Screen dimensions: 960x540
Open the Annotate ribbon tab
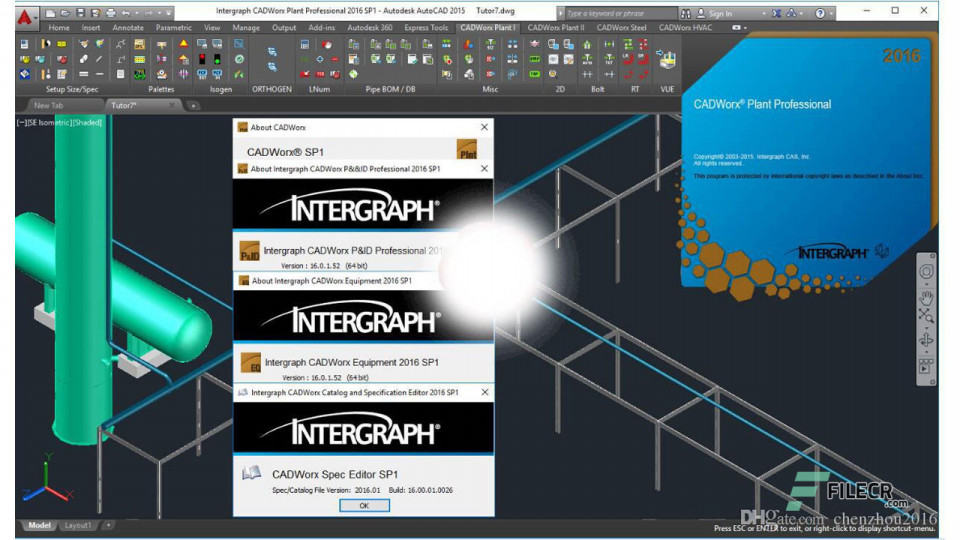pos(128,28)
